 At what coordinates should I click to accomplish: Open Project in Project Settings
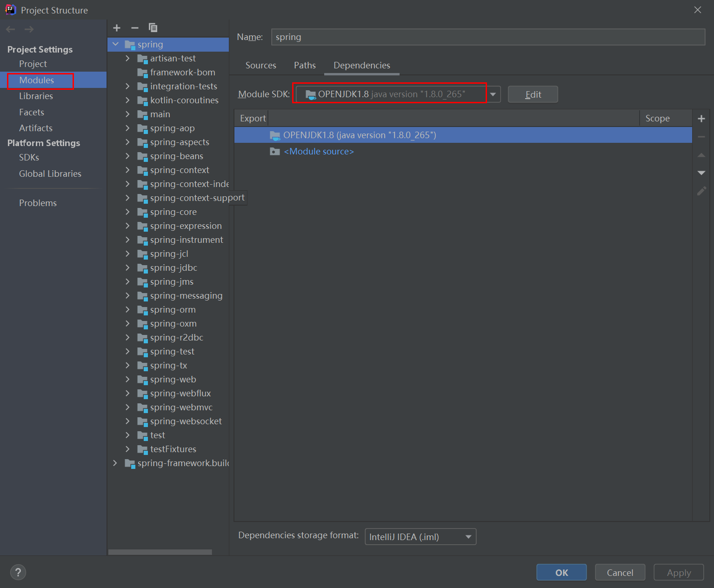tap(33, 64)
